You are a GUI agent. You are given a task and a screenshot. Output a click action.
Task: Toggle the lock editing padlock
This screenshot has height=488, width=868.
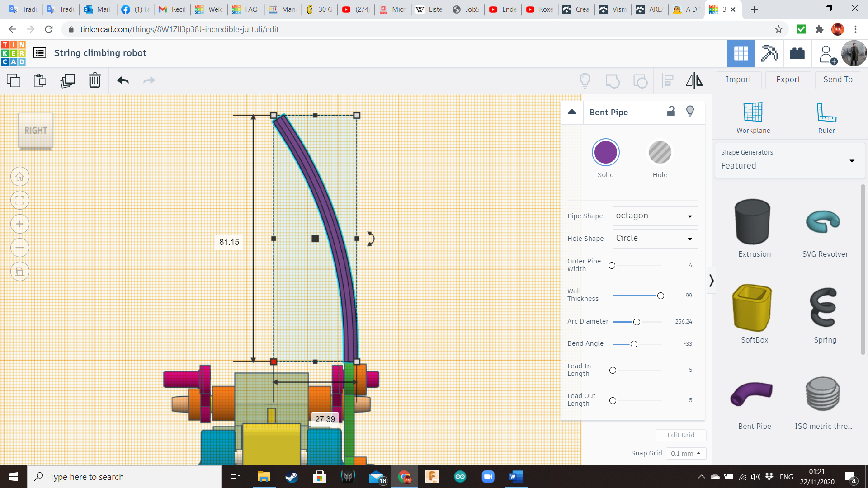pyautogui.click(x=671, y=111)
